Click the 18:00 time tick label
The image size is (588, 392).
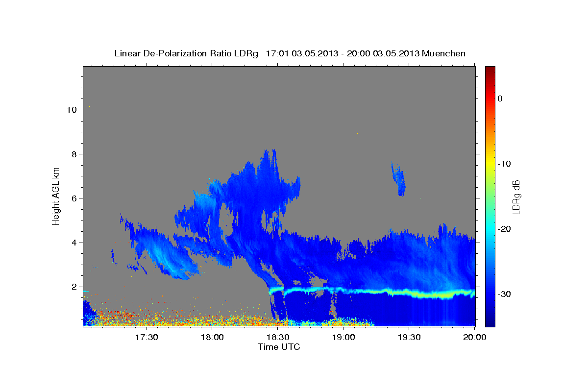pos(212,337)
